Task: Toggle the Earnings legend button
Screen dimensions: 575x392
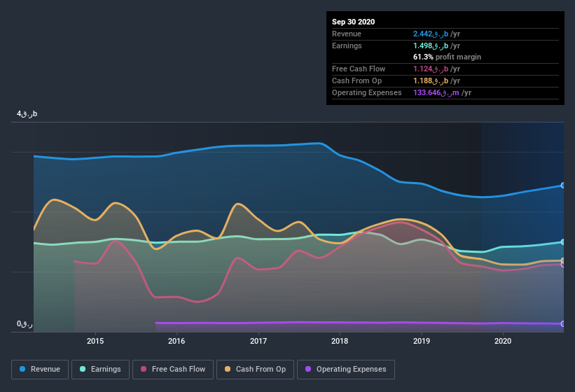Action: pyautogui.click(x=100, y=370)
